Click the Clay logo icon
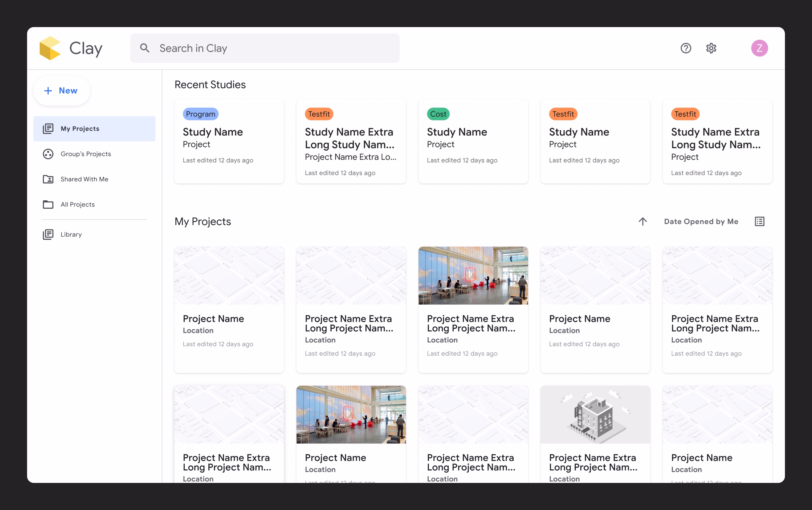This screenshot has height=510, width=812. click(50, 48)
